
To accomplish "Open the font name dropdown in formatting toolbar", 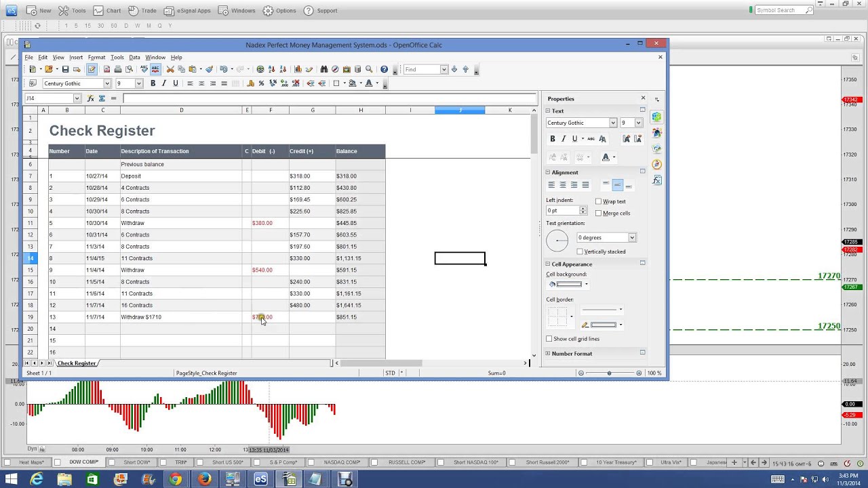I will click(106, 83).
